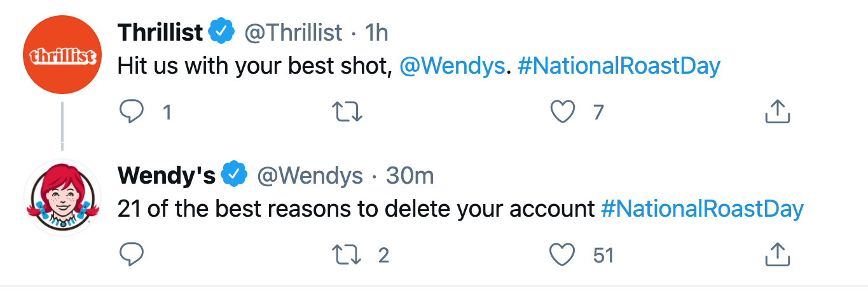
Task: Reply to the Thrillist tweet
Action: pos(132,112)
